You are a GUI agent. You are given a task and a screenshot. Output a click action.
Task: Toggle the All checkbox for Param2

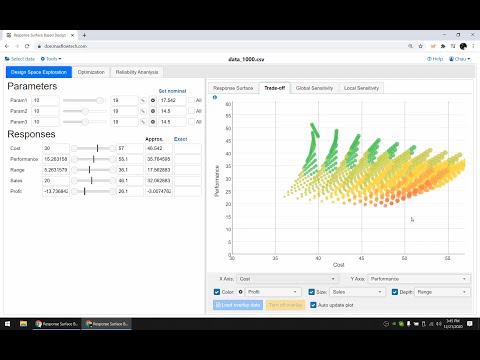[191, 111]
